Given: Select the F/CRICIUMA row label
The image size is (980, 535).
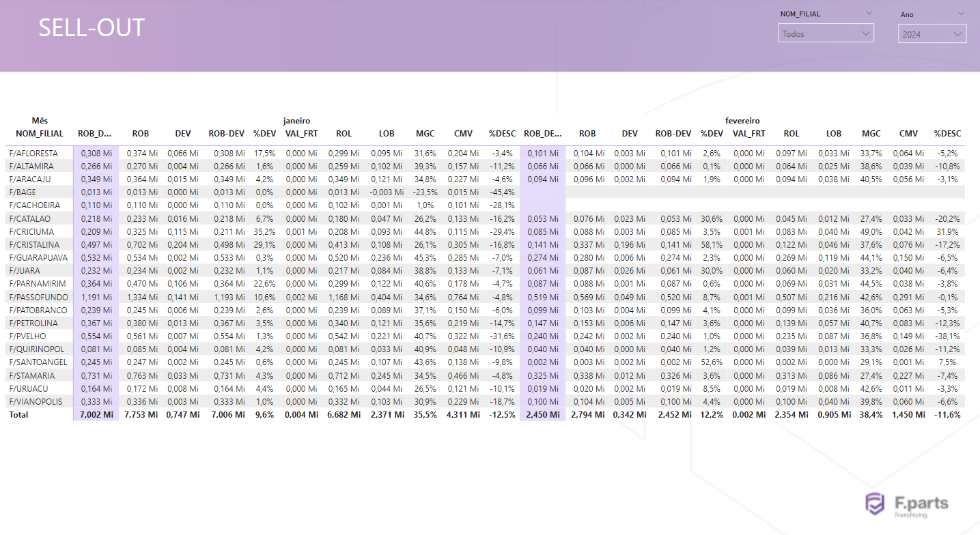Looking at the screenshot, I should click(x=31, y=232).
